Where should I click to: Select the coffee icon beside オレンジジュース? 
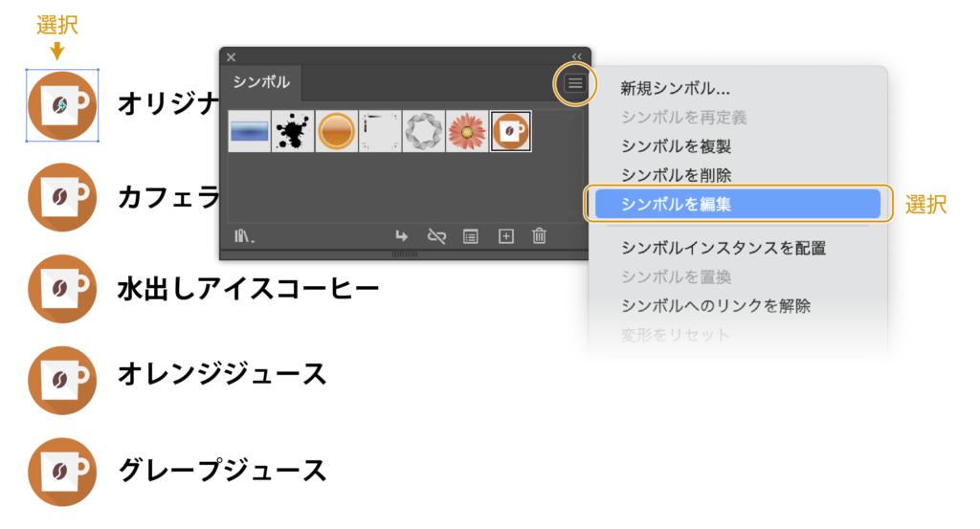[62, 380]
